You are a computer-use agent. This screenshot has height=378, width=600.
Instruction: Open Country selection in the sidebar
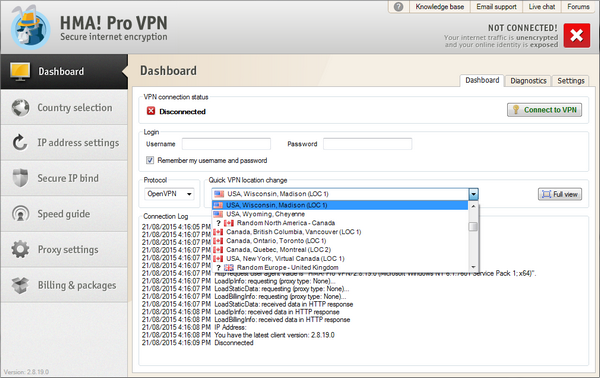(x=64, y=108)
